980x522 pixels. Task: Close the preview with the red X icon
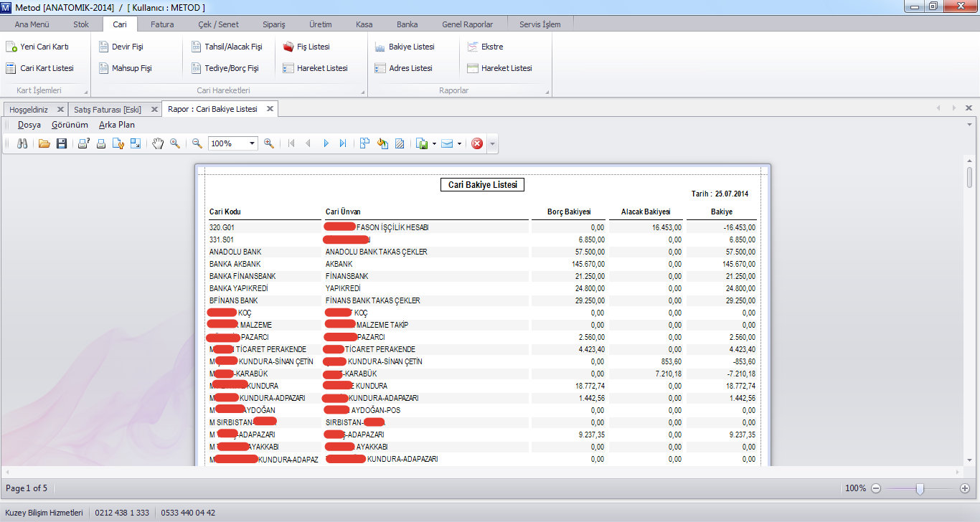(477, 143)
